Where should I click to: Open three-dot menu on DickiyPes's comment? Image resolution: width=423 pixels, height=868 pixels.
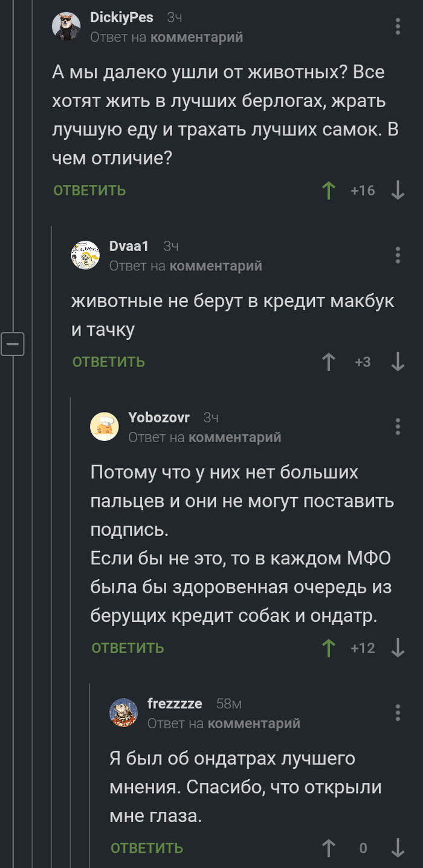point(398,27)
